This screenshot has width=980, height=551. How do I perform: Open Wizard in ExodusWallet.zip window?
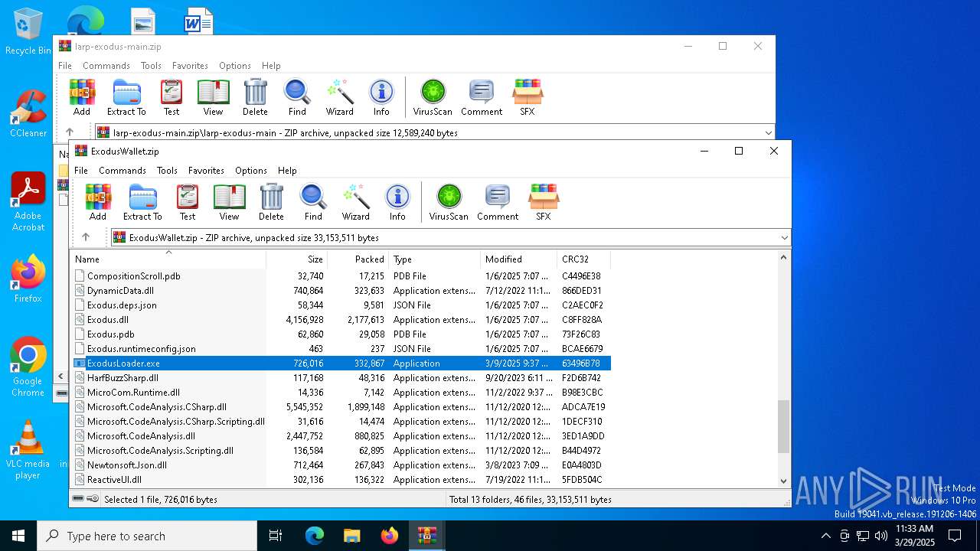pos(355,202)
